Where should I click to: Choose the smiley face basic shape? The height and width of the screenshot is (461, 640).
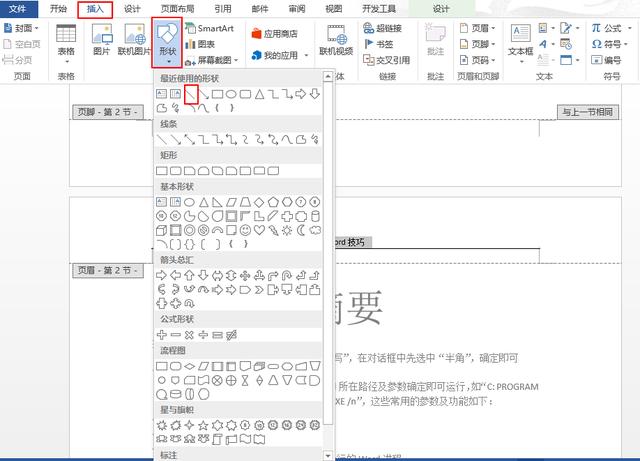tap(245, 230)
